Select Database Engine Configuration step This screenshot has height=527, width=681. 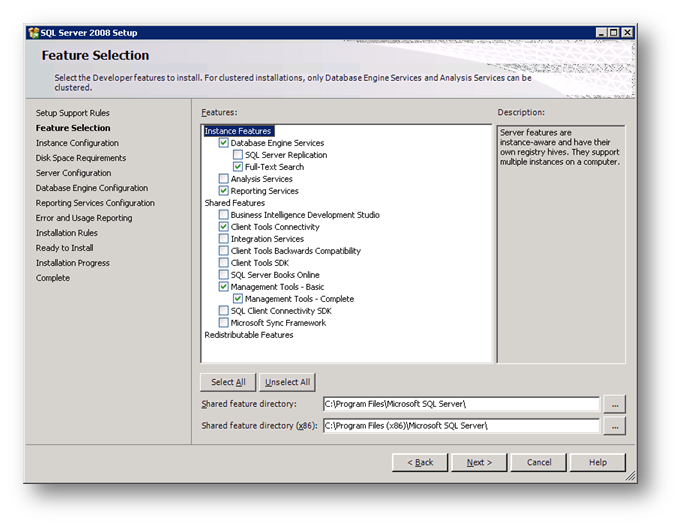coord(92,188)
